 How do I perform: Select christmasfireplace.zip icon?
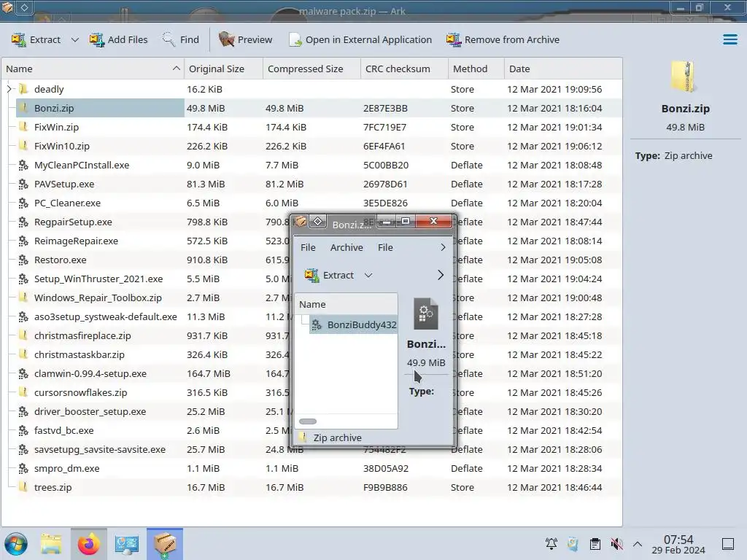23,335
